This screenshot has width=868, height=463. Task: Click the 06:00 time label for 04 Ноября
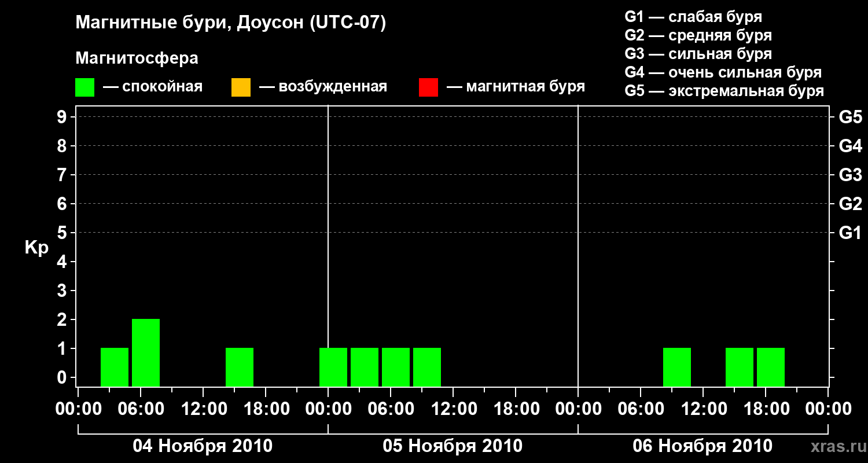pos(141,409)
